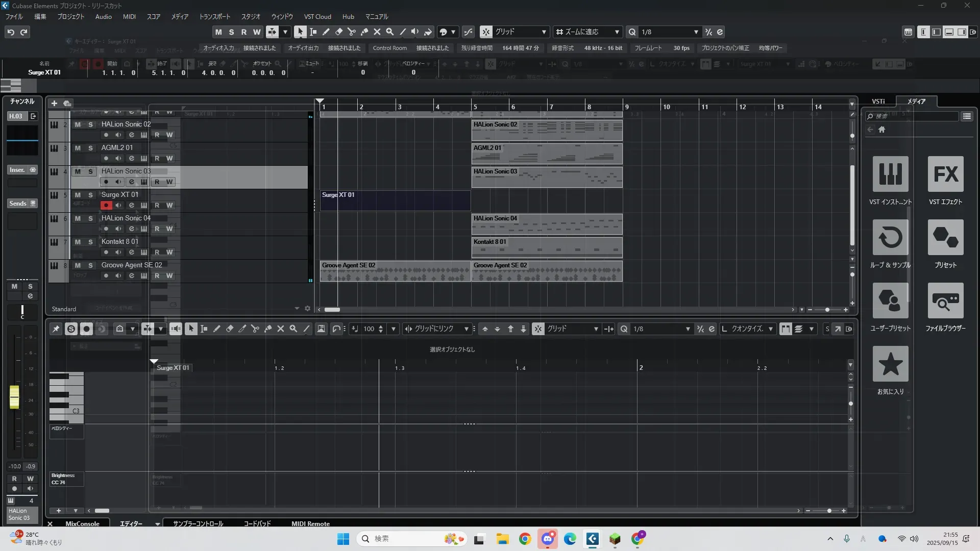
Task: Select the Scissors split tool in main toolbar
Action: pyautogui.click(x=352, y=32)
